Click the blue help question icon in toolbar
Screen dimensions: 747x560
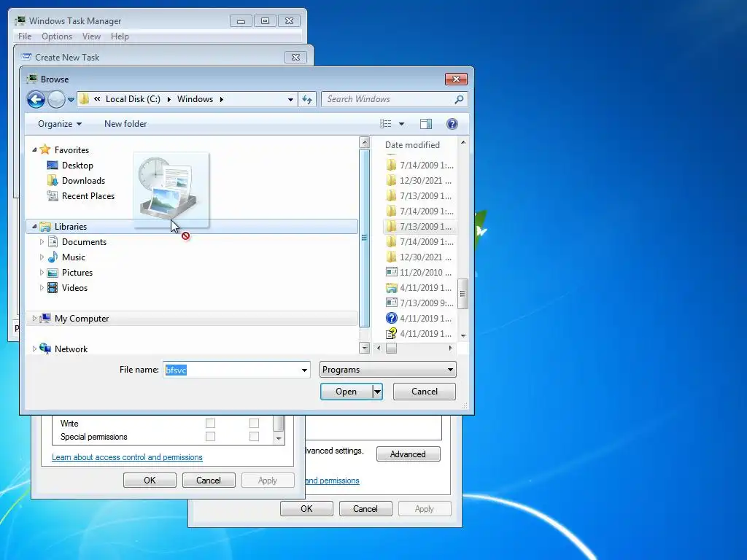[x=452, y=124]
